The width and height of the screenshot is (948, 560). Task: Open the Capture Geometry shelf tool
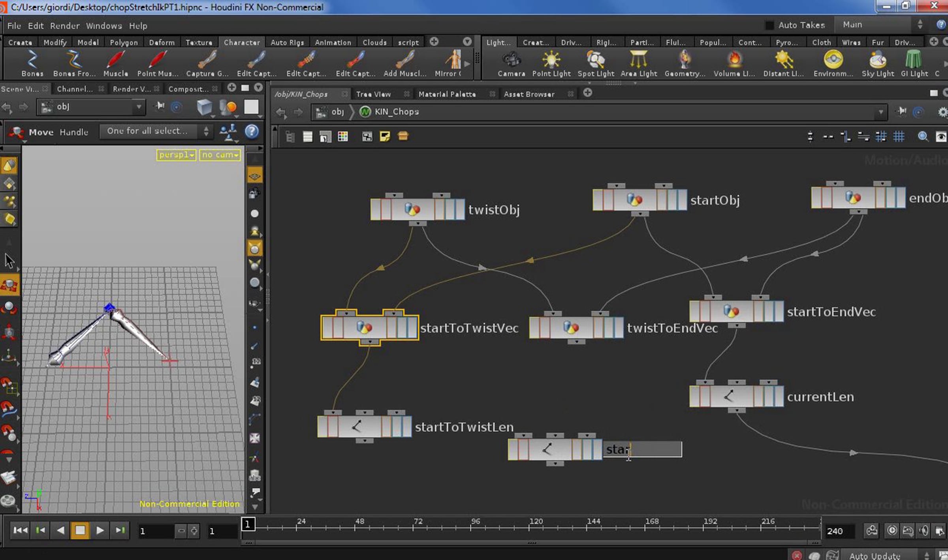pyautogui.click(x=207, y=64)
